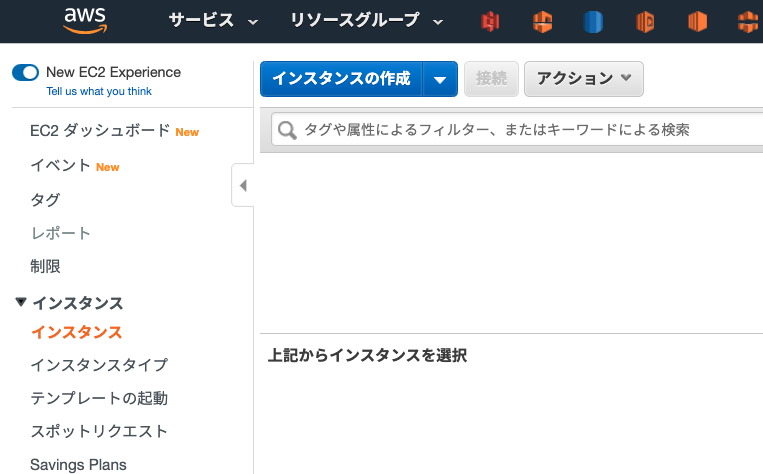The width and height of the screenshot is (763, 474).
Task: Open タグ in the sidebar
Action: pos(45,200)
